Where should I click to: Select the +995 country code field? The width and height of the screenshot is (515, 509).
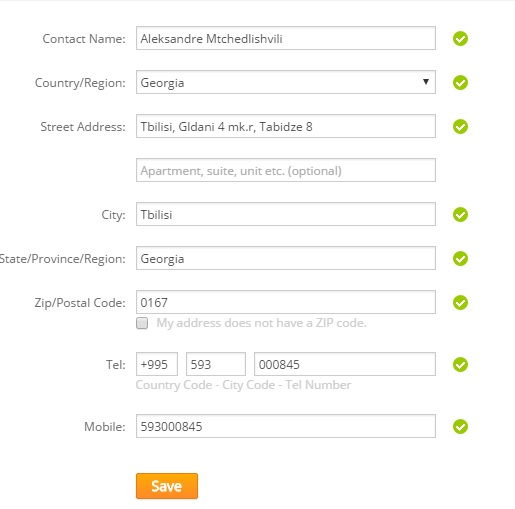pyautogui.click(x=157, y=364)
